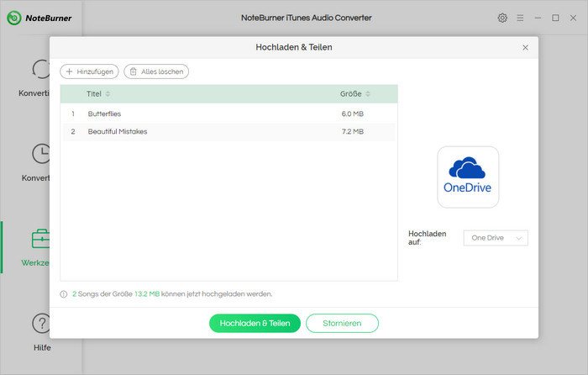Open the Konvertieren sidebar item at top
The image size is (588, 375).
pyautogui.click(x=34, y=77)
